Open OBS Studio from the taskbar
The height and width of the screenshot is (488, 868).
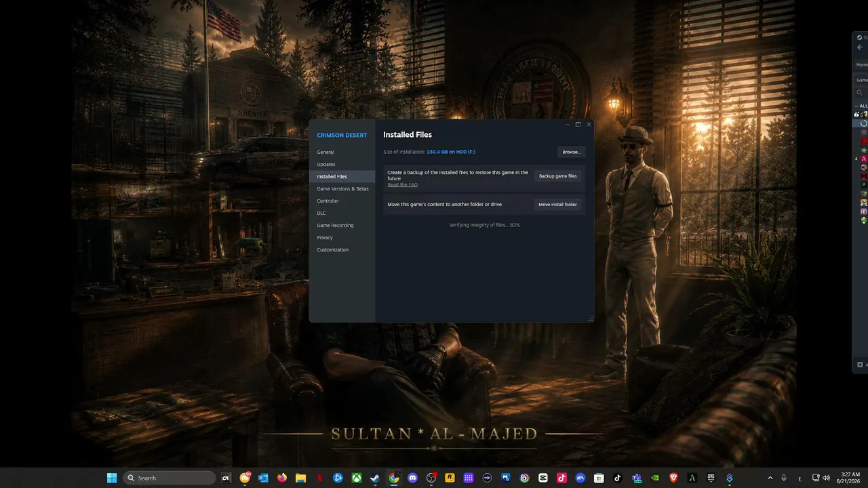point(431,478)
